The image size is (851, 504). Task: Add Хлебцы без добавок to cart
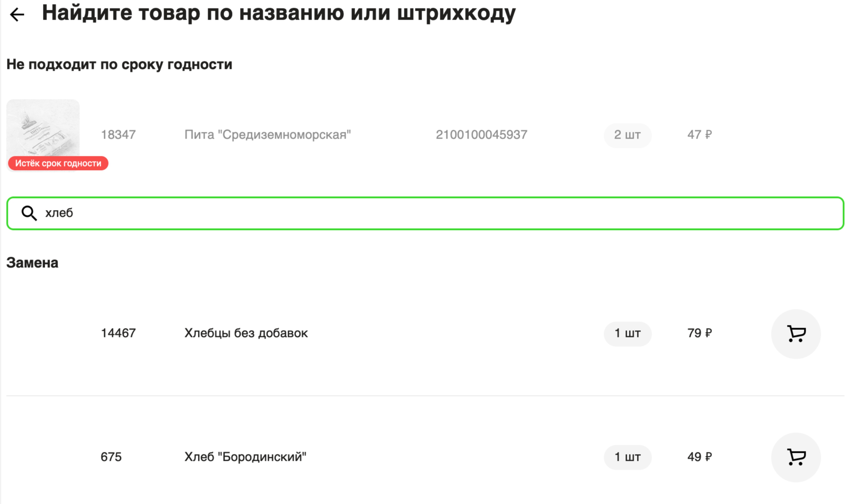click(796, 334)
